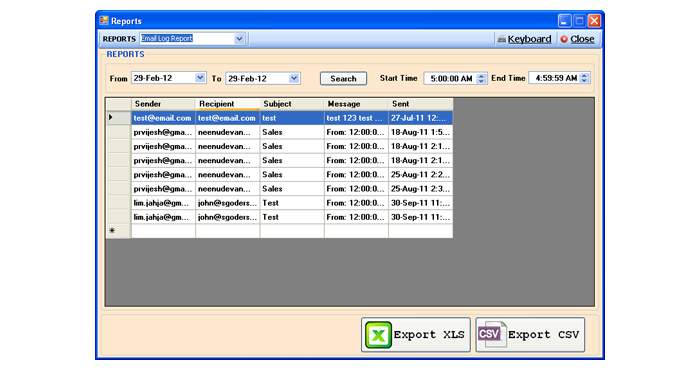Close the Reports window with red X
Screen dimensions: 700x371
click(594, 21)
